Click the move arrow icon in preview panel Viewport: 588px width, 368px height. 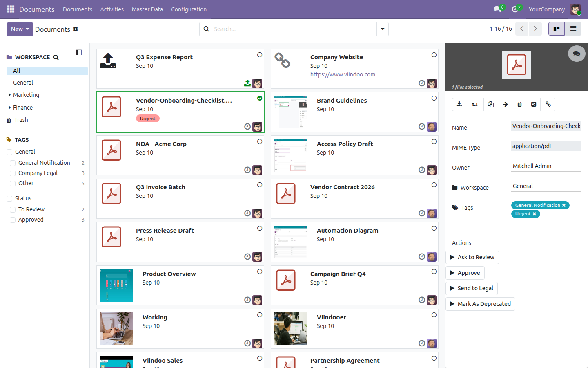(506, 104)
